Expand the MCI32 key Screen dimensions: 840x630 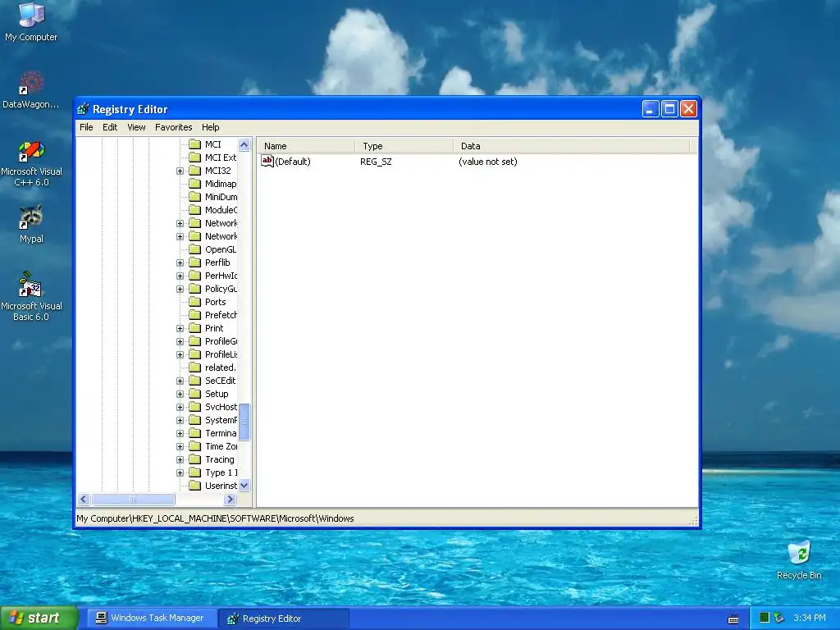click(x=180, y=171)
